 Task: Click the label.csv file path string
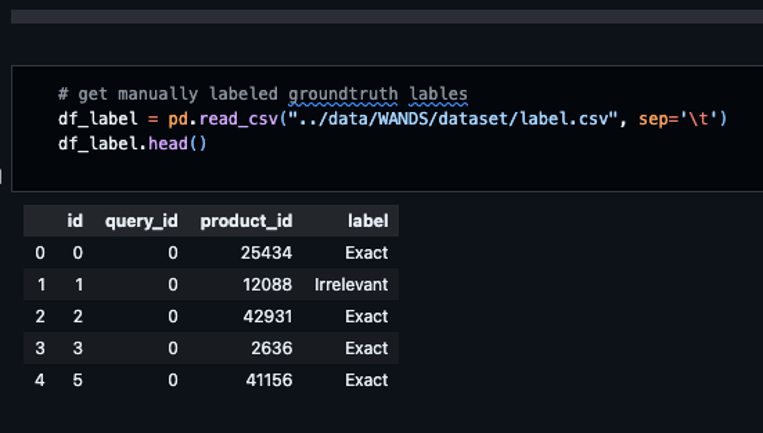[453, 119]
